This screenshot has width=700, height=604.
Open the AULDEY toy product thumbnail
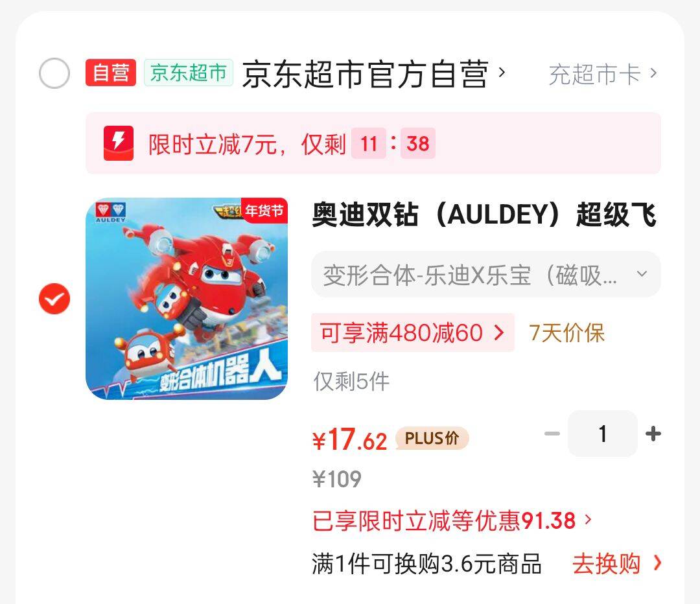coord(187,299)
